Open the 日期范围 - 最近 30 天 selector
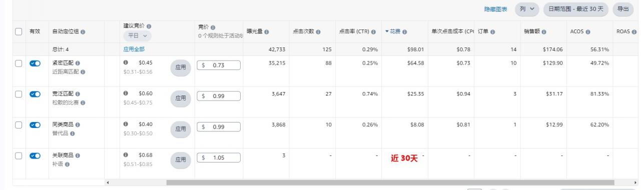644x190 pixels. tap(576, 8)
